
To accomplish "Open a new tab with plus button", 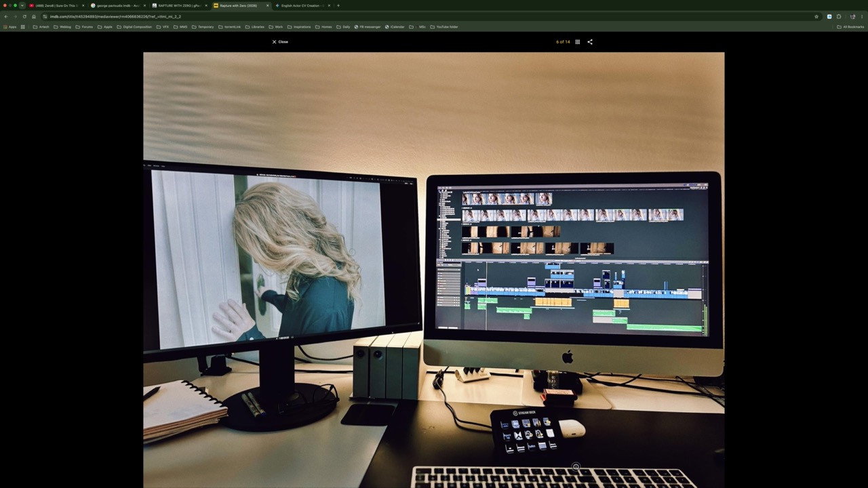I will coord(338,5).
